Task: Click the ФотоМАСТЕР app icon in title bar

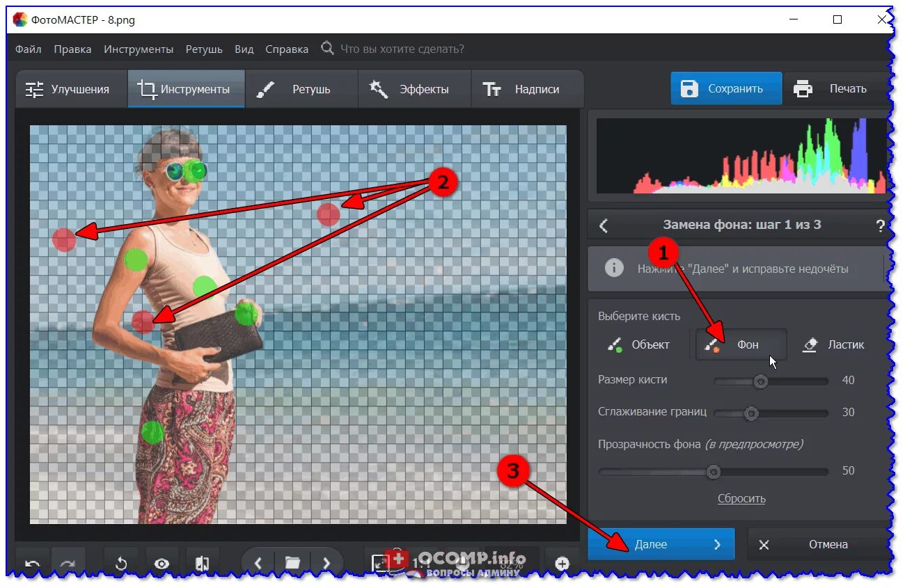Action: point(21,19)
